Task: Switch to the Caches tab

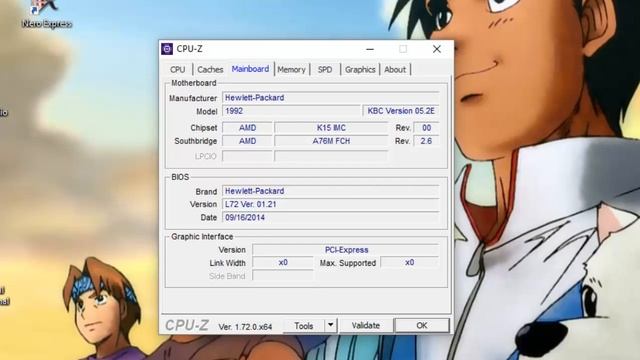Action: point(210,69)
